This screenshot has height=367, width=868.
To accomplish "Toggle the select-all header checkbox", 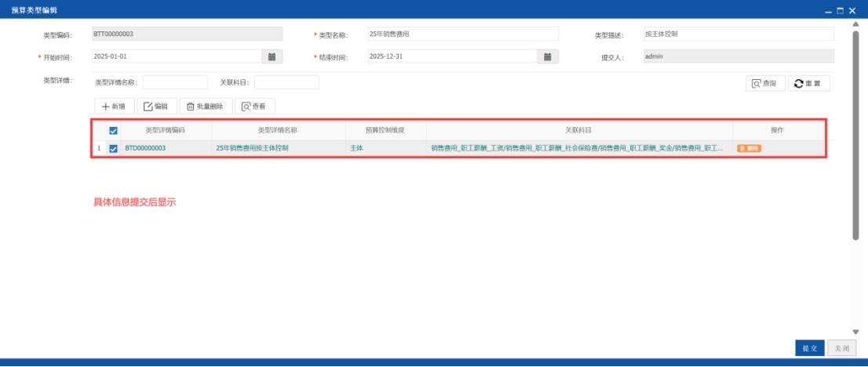I will click(x=114, y=131).
